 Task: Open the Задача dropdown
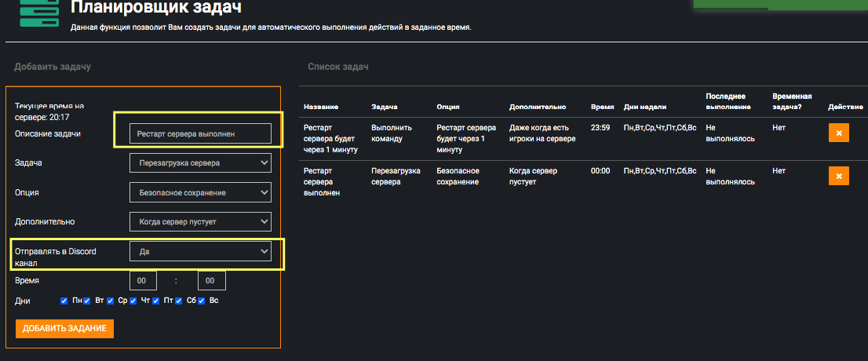(200, 163)
